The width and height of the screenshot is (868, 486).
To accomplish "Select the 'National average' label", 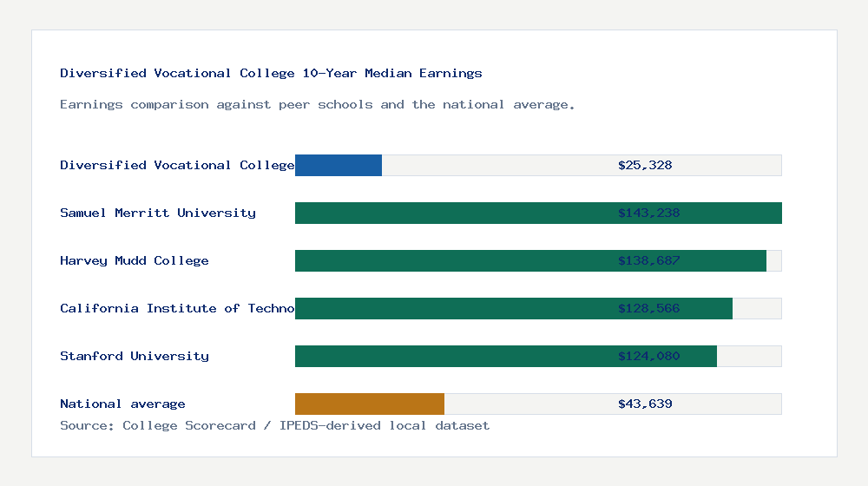I will click(x=122, y=404).
